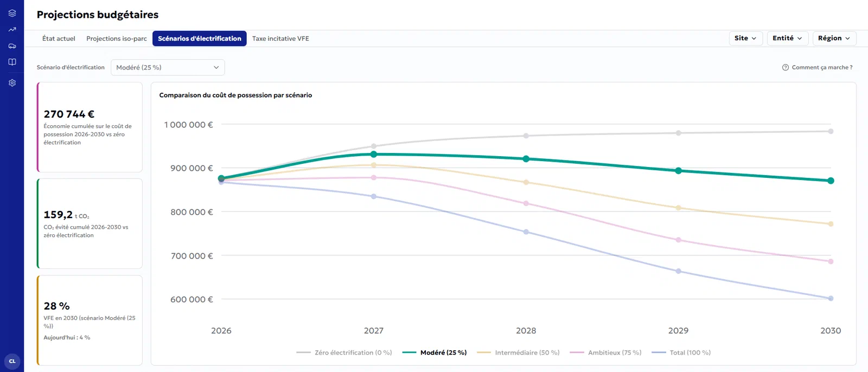This screenshot has width=868, height=372.
Task: Expand the Modéré (25 %) scenario dropdown
Action: tap(168, 67)
